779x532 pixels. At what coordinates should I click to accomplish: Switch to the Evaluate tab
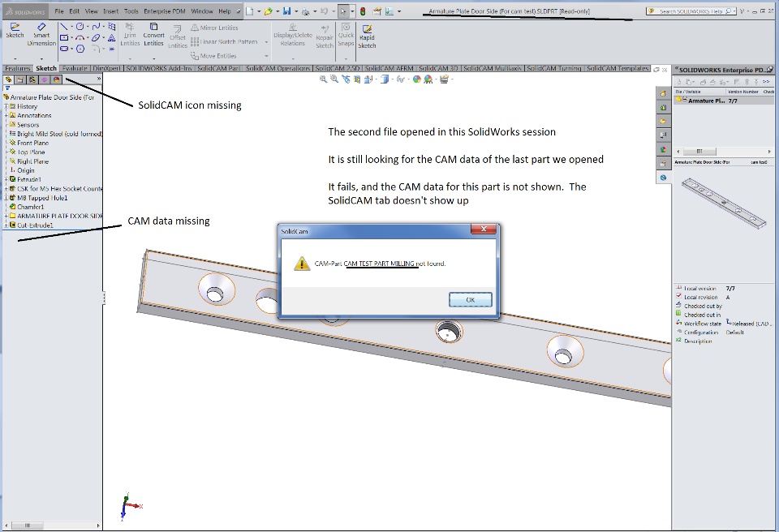pyautogui.click(x=75, y=69)
